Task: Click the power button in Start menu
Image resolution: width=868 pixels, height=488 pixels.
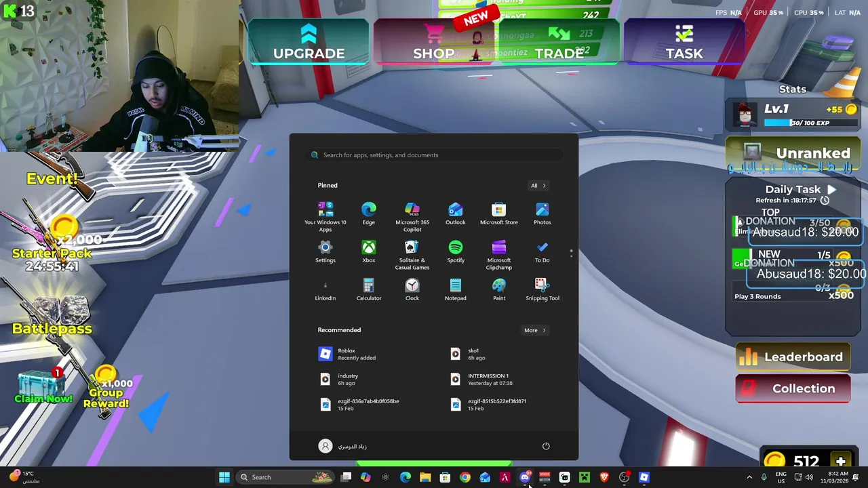Action: click(x=546, y=446)
